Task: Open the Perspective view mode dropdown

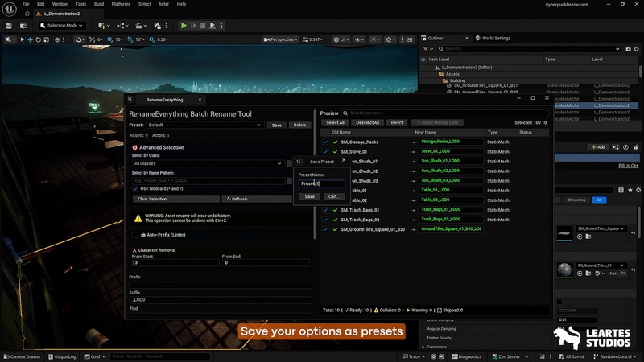Action: 282,39
